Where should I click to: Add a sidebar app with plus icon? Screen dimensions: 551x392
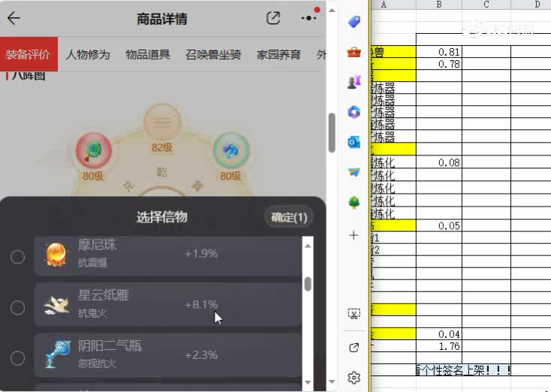[354, 235]
